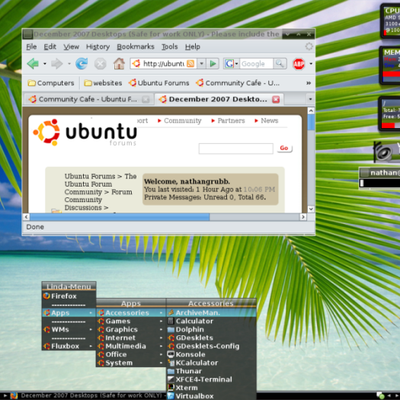Viewport: 400px width, 400px height.
Task: Expand the Multimedia submenu
Action: [131, 346]
